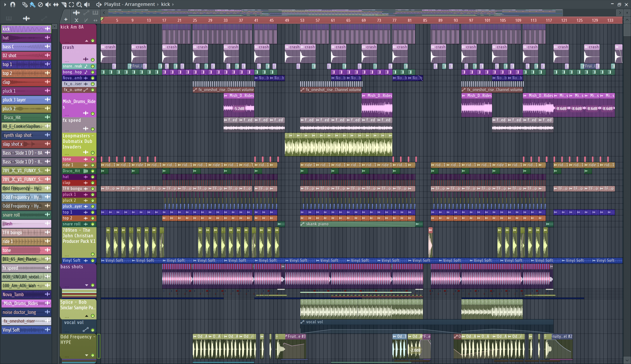Click Playlist - Arrangement title text
The height and width of the screenshot is (364, 631).
[129, 4]
